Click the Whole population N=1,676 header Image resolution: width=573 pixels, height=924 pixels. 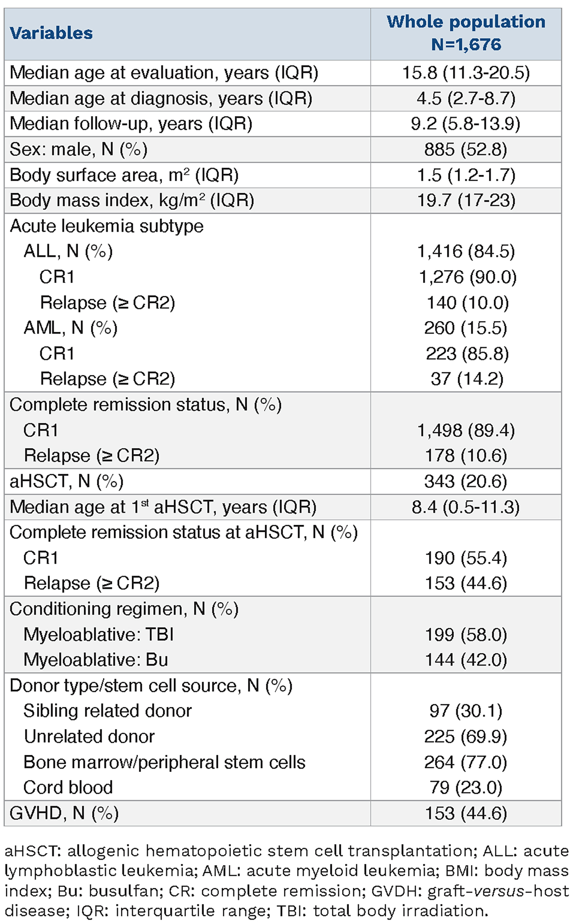pos(466,33)
